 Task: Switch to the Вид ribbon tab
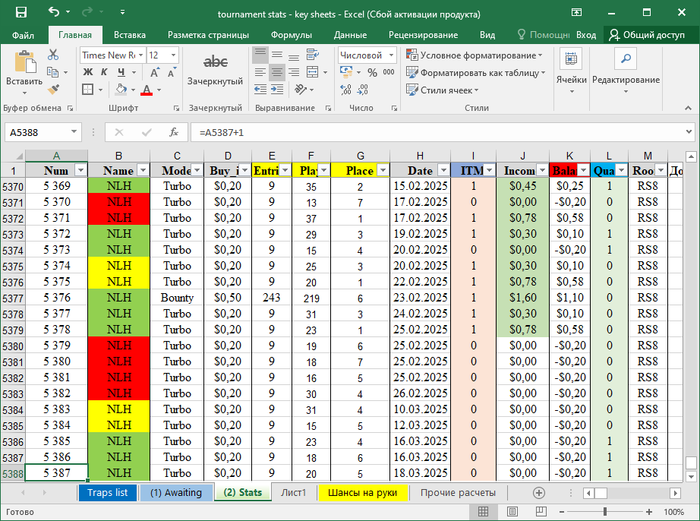tap(487, 35)
